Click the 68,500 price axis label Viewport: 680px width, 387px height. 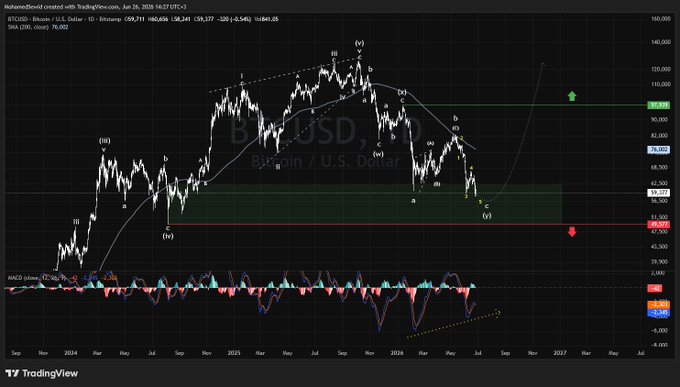(659, 167)
